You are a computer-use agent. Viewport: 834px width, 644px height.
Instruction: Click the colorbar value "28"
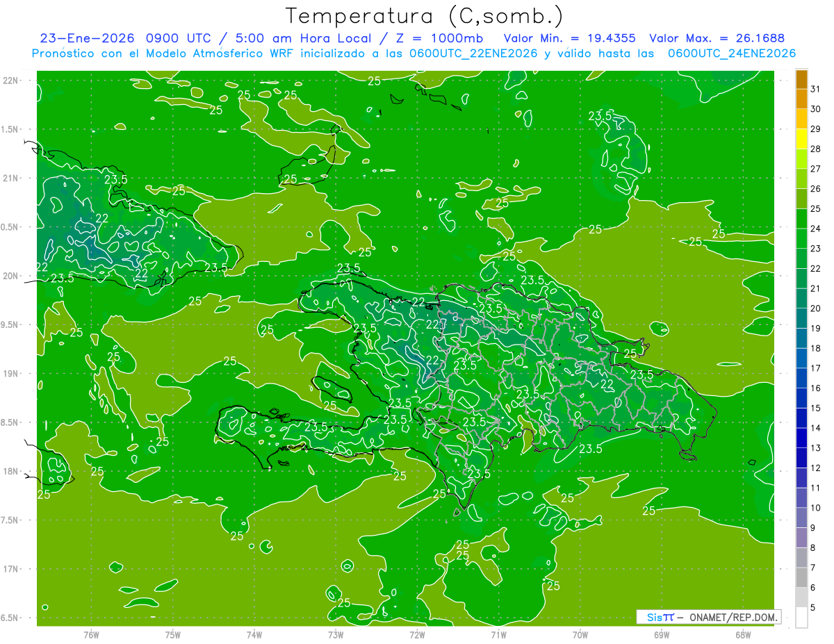[x=816, y=149]
